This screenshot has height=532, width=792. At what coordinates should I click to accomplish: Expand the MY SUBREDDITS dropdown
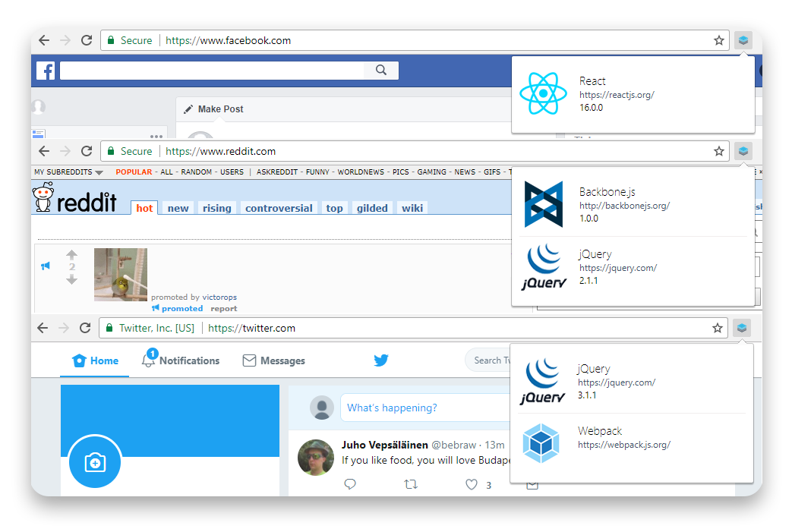(x=68, y=172)
